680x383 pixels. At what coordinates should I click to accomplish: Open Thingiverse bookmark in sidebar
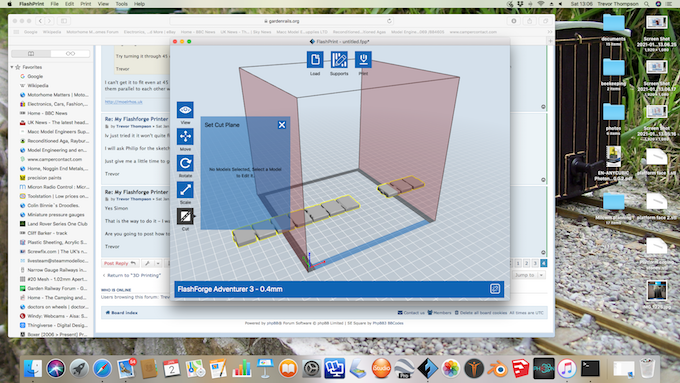(x=57, y=325)
